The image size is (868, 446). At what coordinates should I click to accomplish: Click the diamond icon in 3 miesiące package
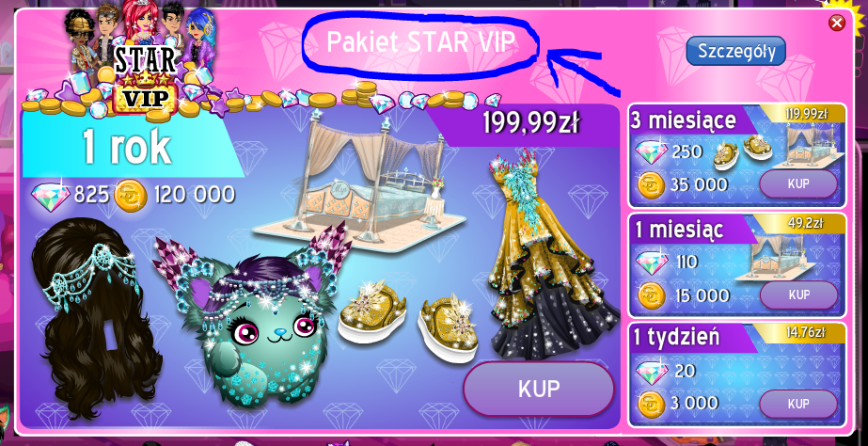pyautogui.click(x=651, y=152)
